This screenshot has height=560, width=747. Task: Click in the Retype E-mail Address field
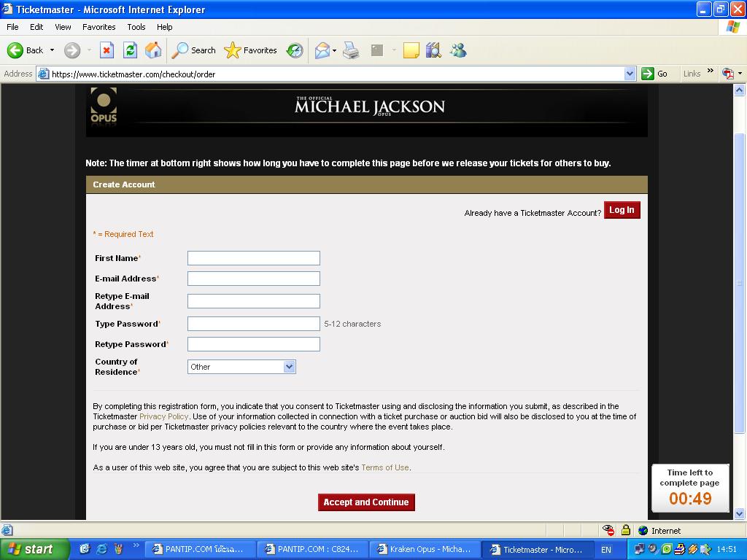253,301
